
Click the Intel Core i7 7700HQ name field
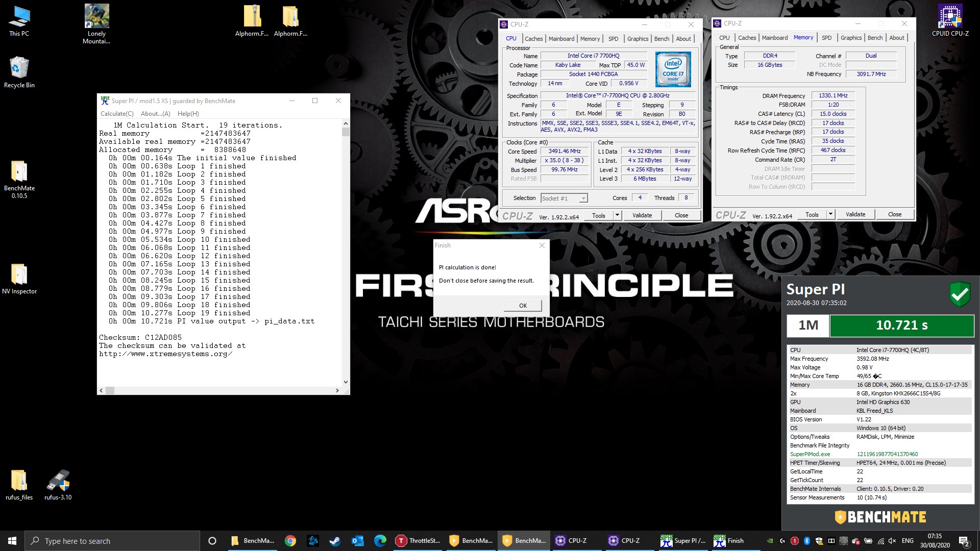594,56
